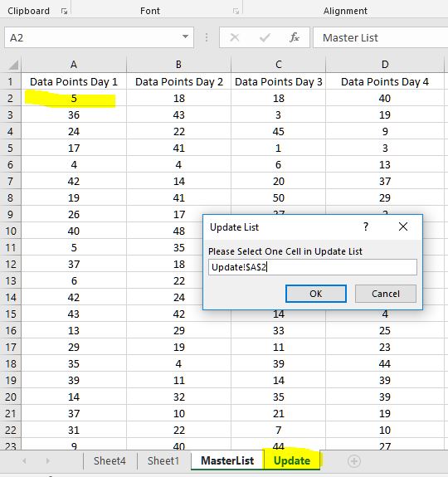Click cell C4 with value 45
The width and height of the screenshot is (448, 477).
tap(278, 131)
